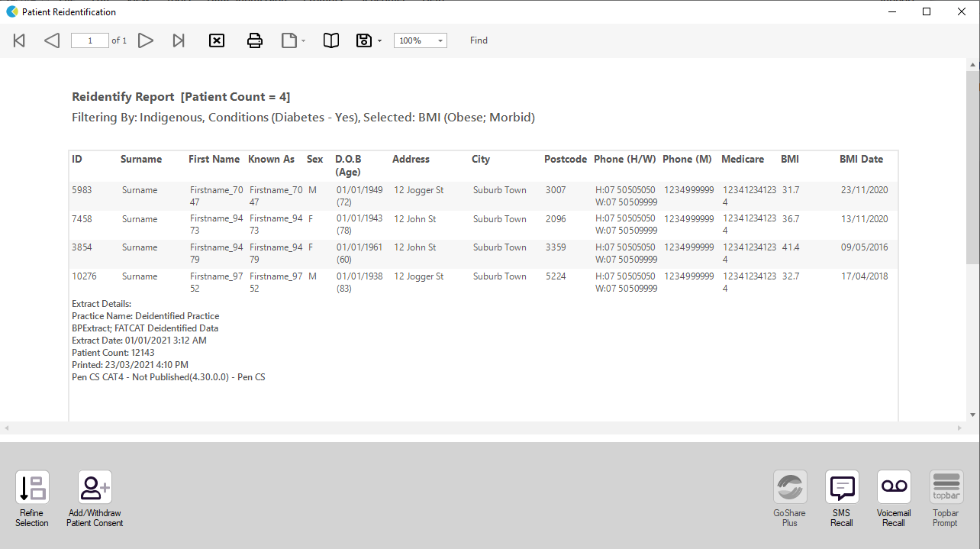Click the Medicare column header
This screenshot has width=980, height=549.
(743, 160)
